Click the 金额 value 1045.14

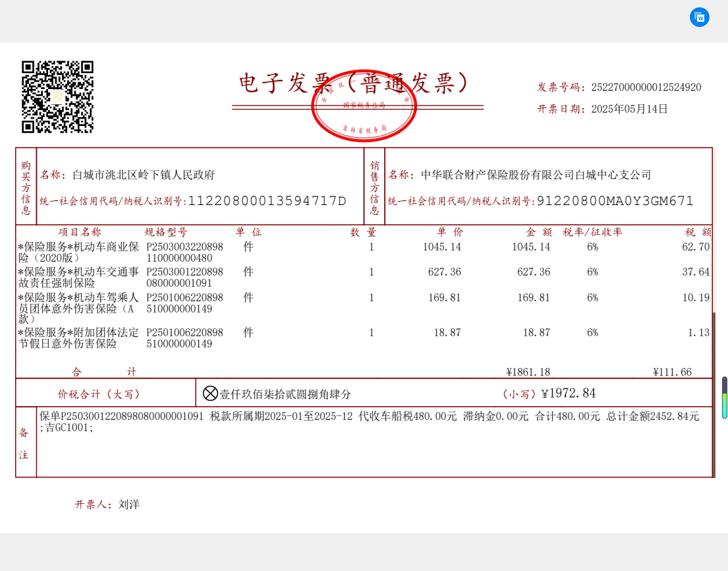tap(530, 247)
